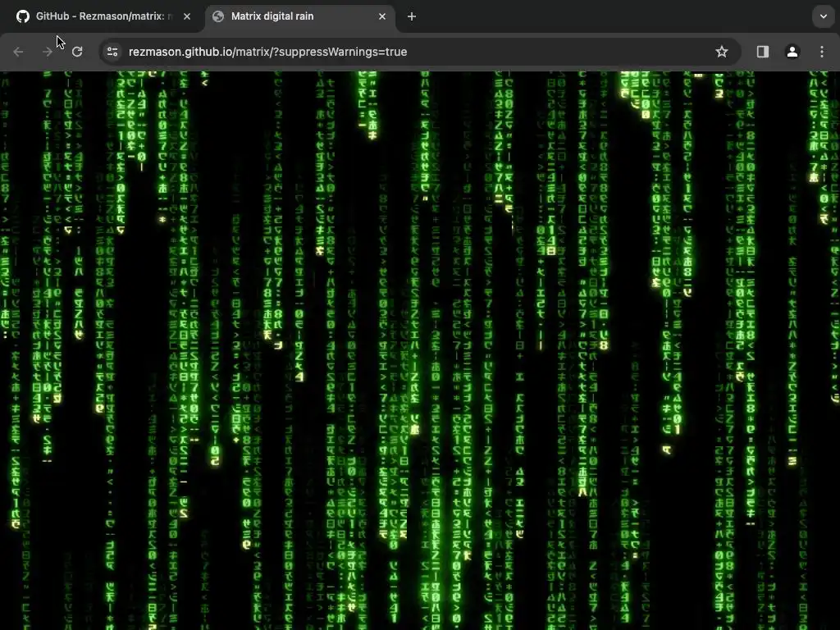The image size is (840, 630).
Task: Open a new browser tab
Action: (412, 16)
